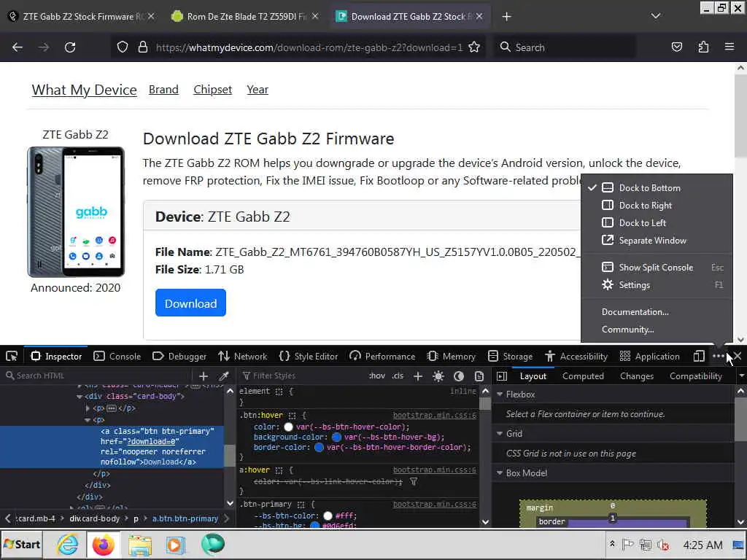This screenshot has height=560, width=747.
Task: Open the Windows Start menu
Action: tap(21, 544)
